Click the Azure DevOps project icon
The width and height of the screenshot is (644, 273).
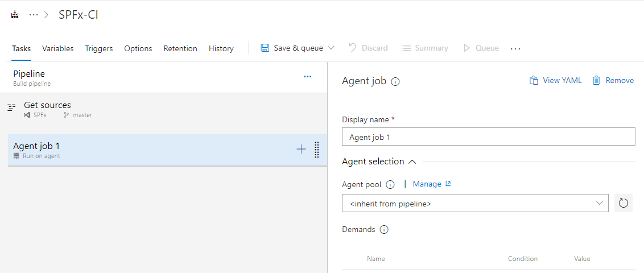15,15
